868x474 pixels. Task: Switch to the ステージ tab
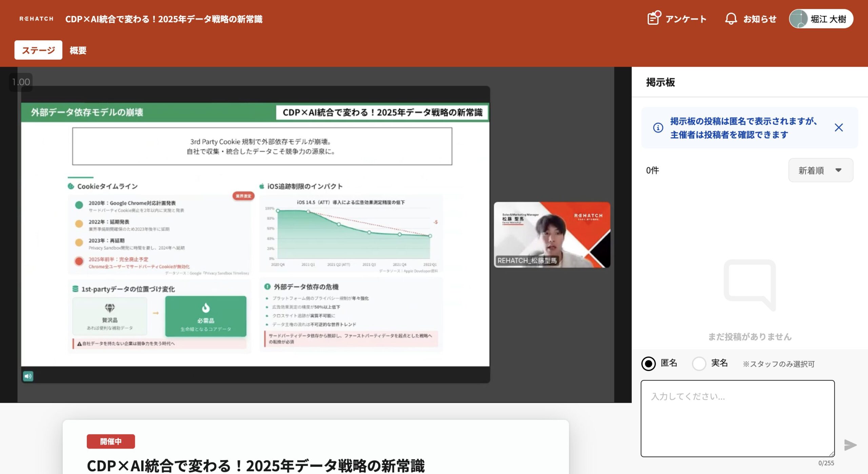[x=38, y=50]
